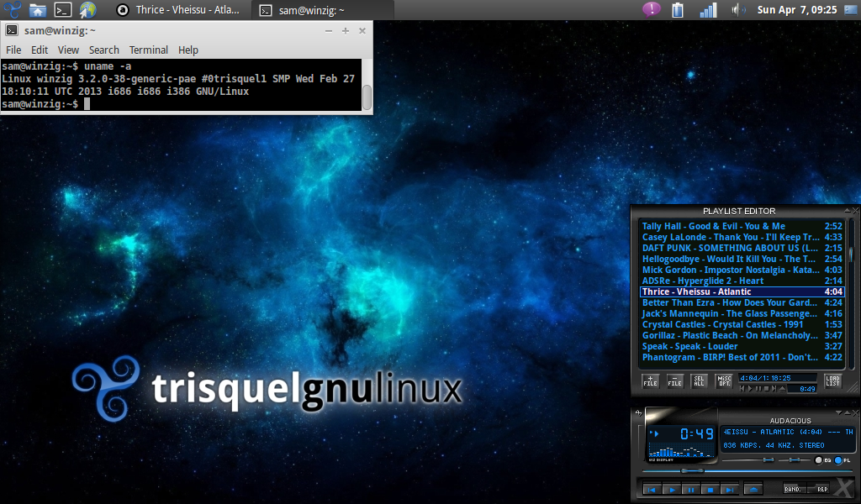Skip to next track in Audacious
Screen dimensions: 861x504
(729, 489)
